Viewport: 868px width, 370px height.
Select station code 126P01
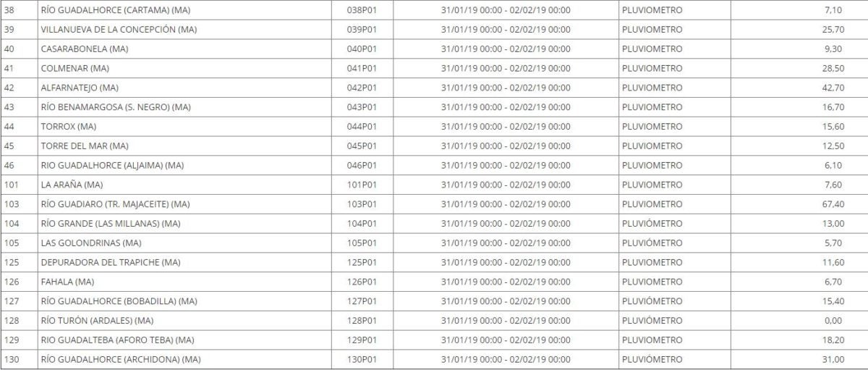pyautogui.click(x=363, y=282)
